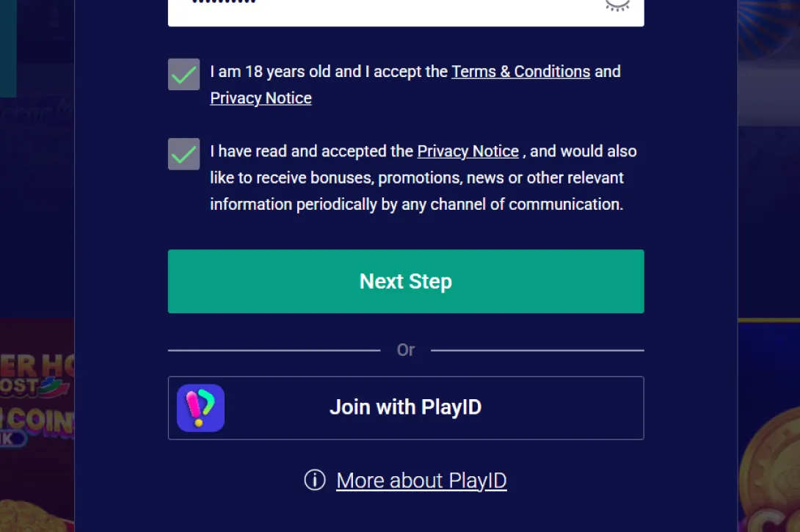Tick the 18 years old checkbox

183,74
